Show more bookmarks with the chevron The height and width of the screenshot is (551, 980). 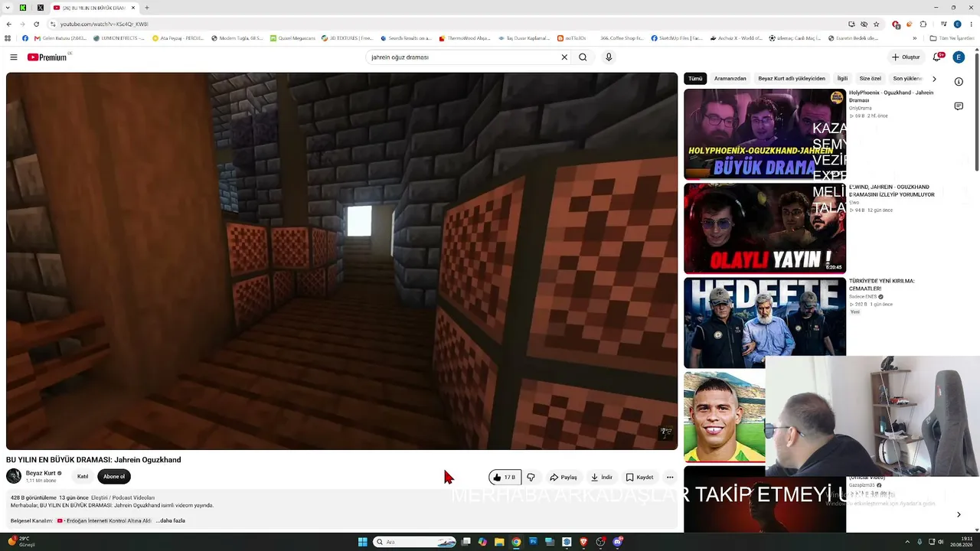pyautogui.click(x=914, y=38)
